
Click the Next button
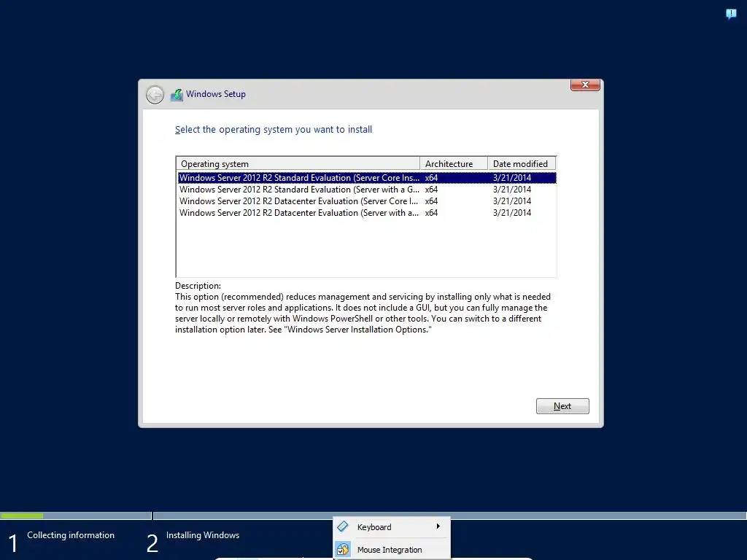pos(562,406)
